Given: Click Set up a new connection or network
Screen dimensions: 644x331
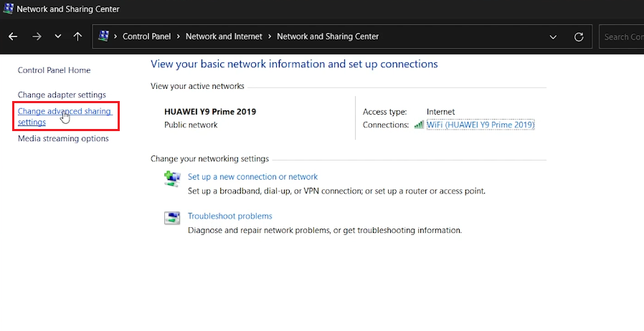Looking at the screenshot, I should coord(252,176).
